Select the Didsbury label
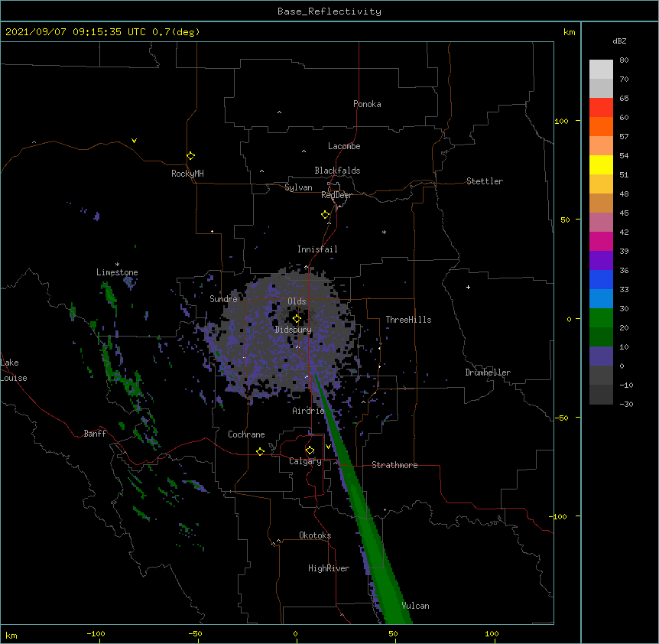This screenshot has height=644, width=659. pos(294,330)
